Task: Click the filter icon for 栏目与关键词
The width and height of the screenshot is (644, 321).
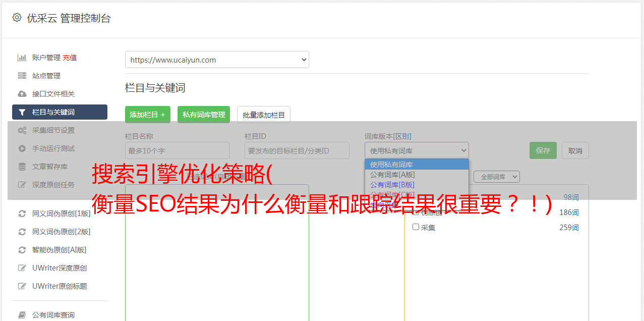Action: (22, 112)
